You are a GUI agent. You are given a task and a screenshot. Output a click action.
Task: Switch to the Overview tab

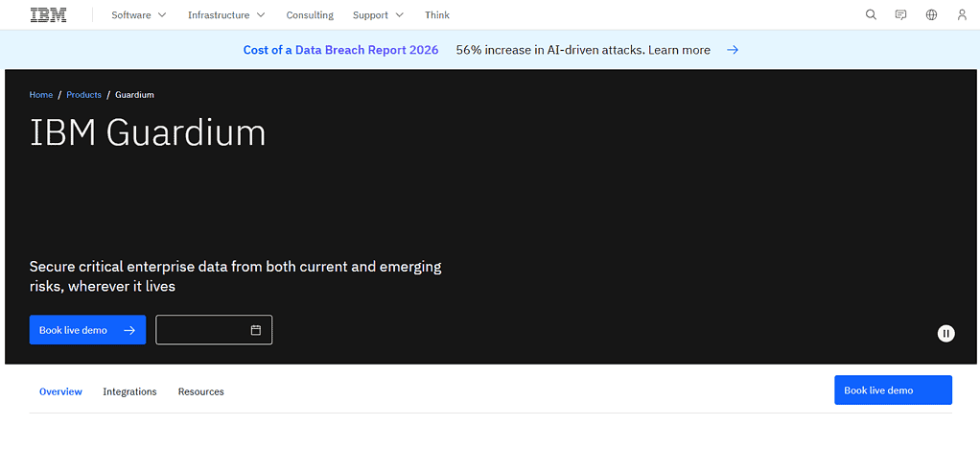pos(60,391)
